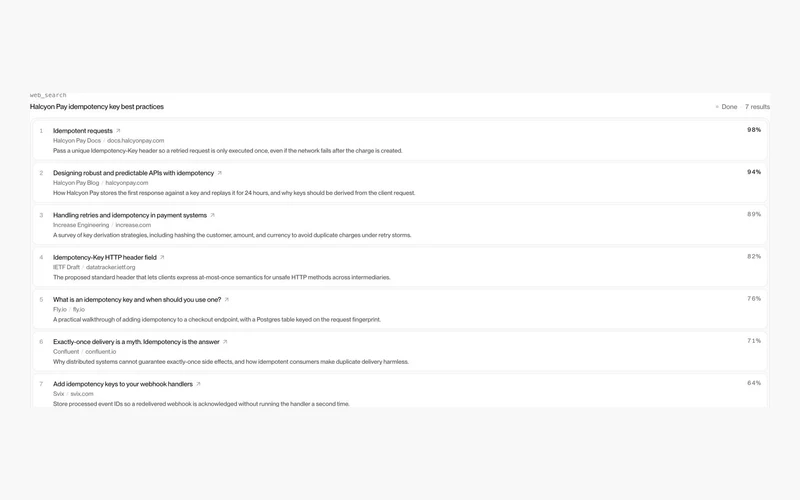Open 'Idempotency-Key HTTP header field' result
The width and height of the screenshot is (800, 500).
pos(105,258)
